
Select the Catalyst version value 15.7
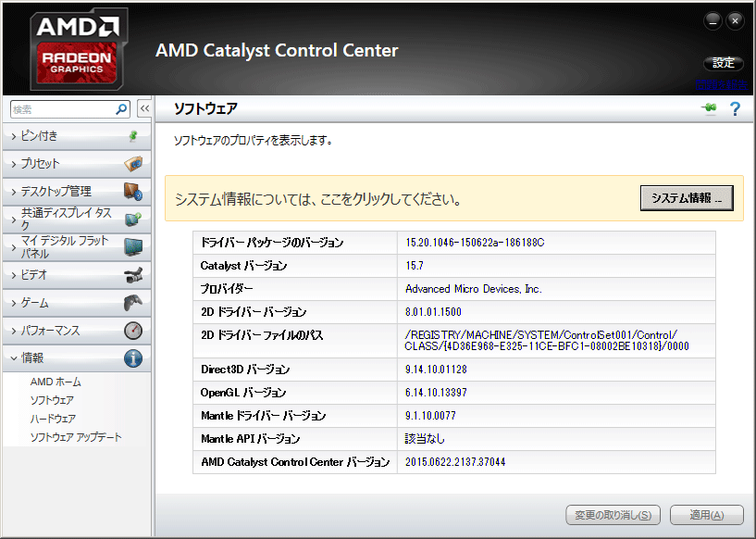(415, 266)
